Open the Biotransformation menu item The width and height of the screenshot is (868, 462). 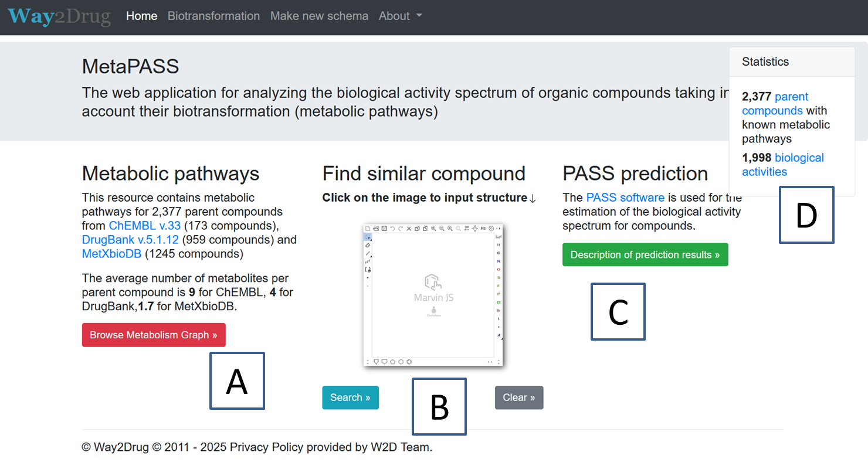213,16
